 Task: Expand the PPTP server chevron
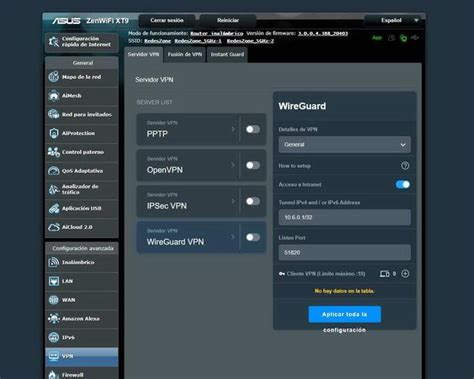(x=233, y=129)
